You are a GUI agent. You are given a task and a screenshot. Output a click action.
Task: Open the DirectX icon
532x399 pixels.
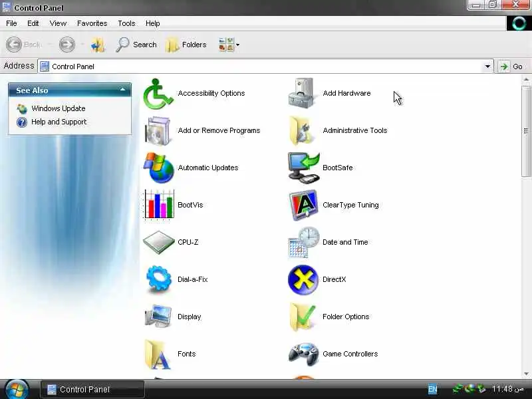303,279
